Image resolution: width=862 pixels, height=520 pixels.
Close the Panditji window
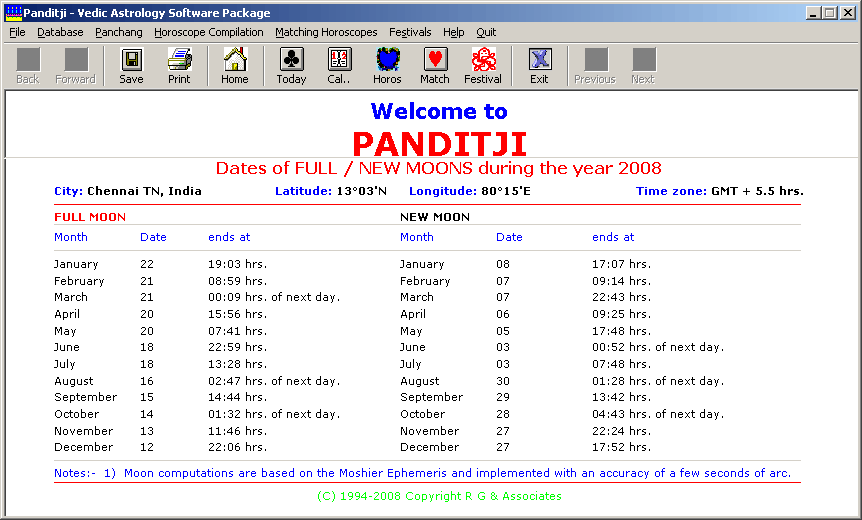click(x=848, y=13)
